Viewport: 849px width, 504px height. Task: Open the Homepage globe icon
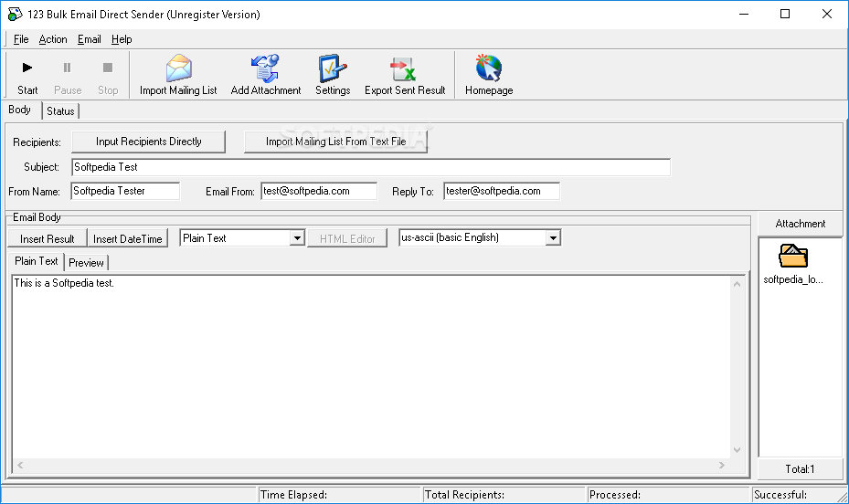pyautogui.click(x=489, y=68)
